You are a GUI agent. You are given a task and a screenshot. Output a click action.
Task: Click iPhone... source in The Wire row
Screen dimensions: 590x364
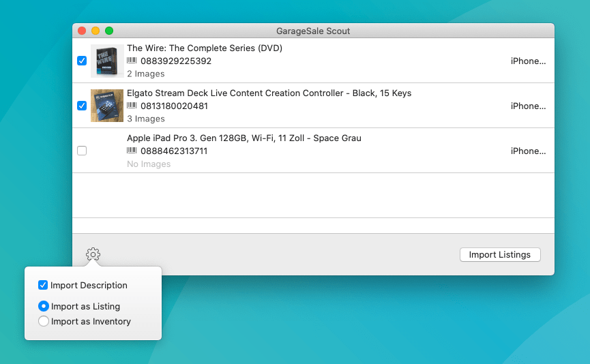529,61
